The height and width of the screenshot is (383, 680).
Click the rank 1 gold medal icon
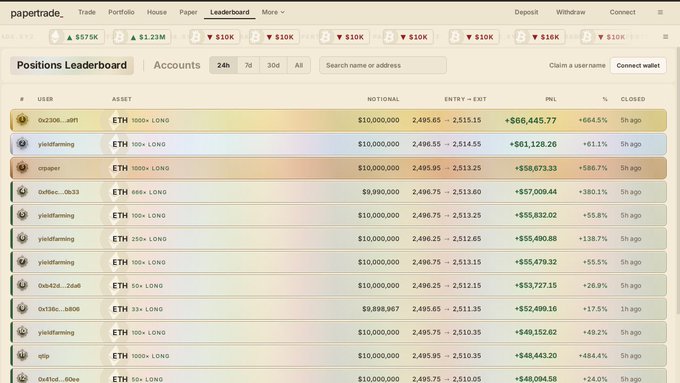(22, 119)
